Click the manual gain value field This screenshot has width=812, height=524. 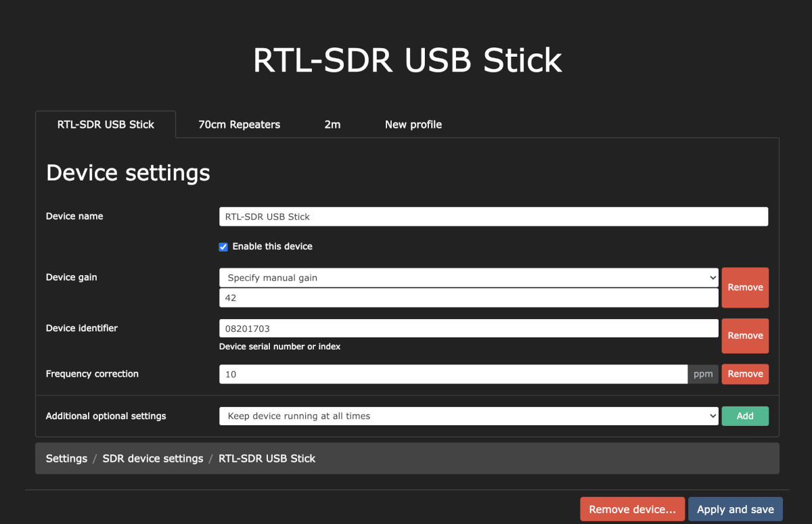pyautogui.click(x=468, y=297)
